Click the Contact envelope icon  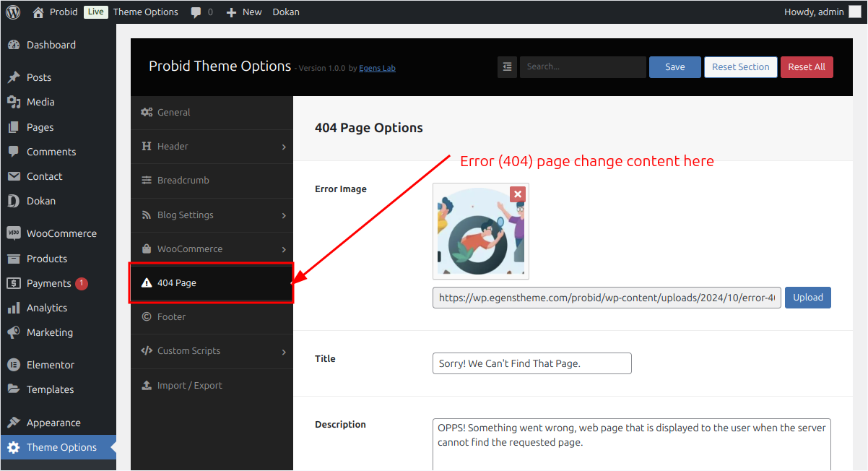pyautogui.click(x=14, y=176)
